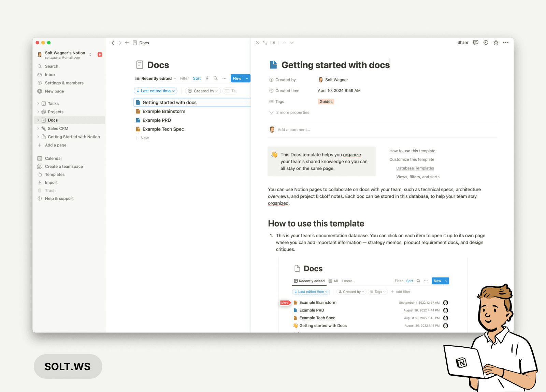The height and width of the screenshot is (392, 546).
Task: Open Docs view options ellipsis
Action: (x=224, y=78)
